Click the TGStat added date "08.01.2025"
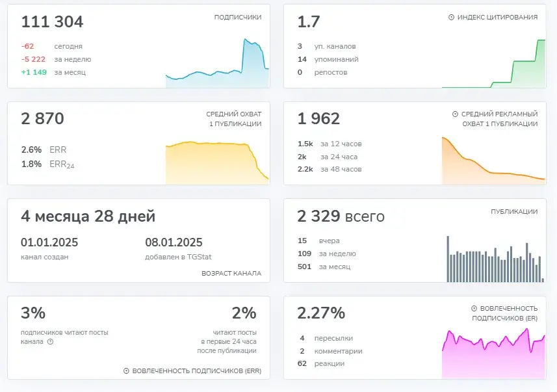The image size is (557, 392). coord(174,242)
